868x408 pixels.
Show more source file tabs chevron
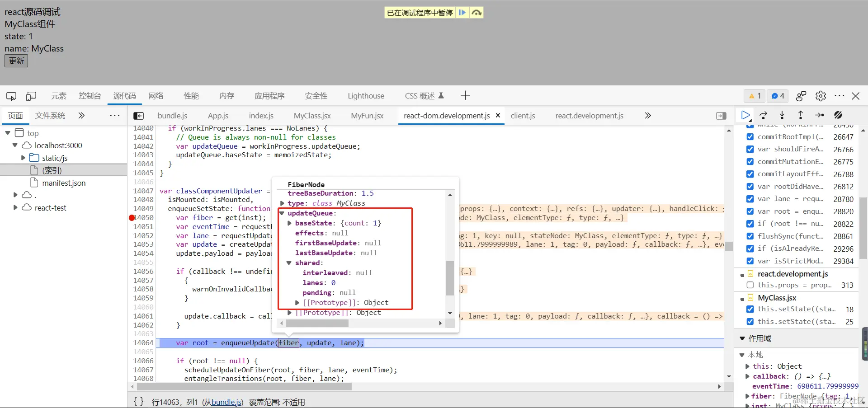click(648, 116)
